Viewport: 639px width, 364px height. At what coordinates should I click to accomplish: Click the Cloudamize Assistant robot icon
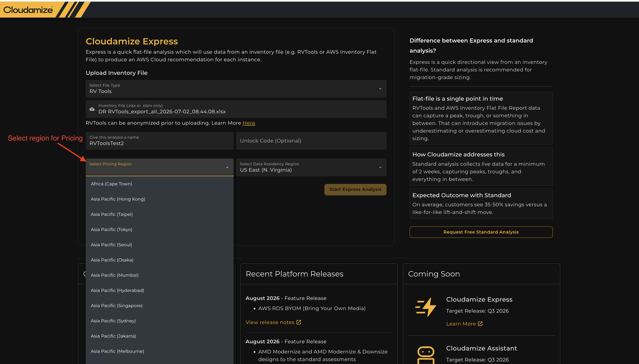coord(426,355)
